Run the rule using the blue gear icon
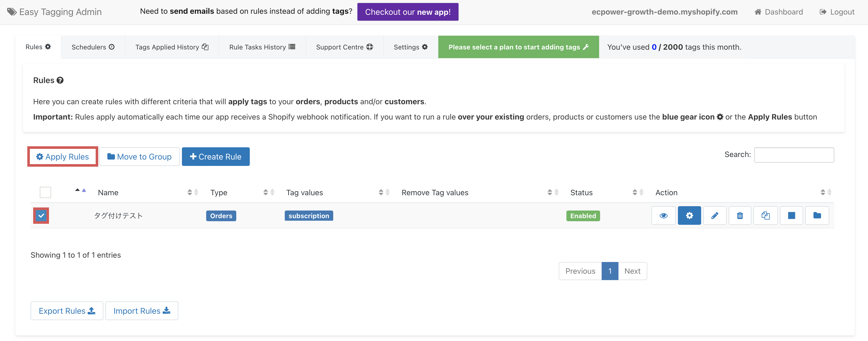Screen dimensions: 868x341 [689, 215]
